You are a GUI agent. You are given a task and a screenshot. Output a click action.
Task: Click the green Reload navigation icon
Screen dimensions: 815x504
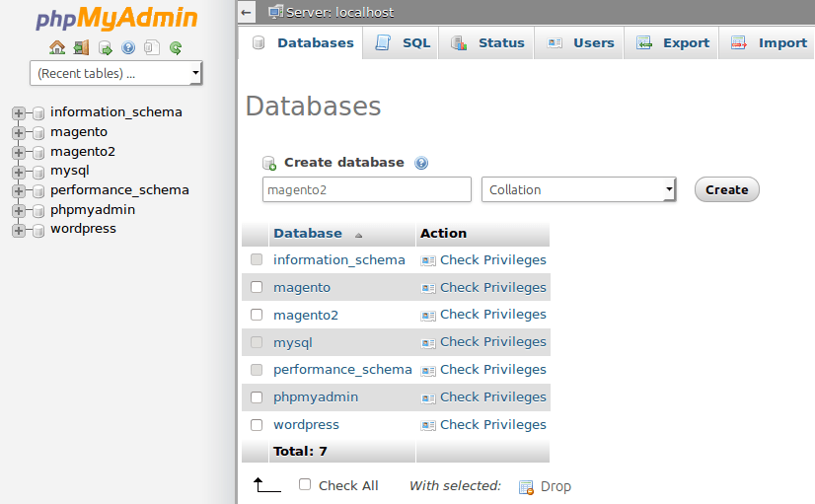[176, 48]
